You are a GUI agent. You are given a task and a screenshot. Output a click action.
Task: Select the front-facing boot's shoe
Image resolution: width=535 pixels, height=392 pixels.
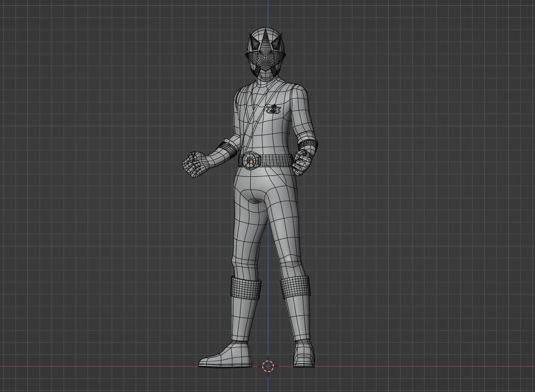tap(303, 354)
